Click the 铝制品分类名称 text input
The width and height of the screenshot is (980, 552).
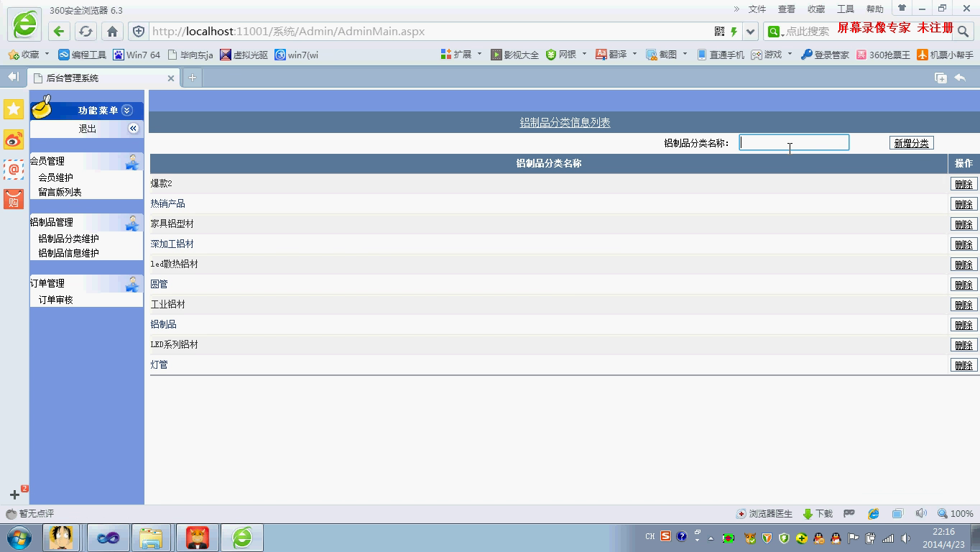[794, 142]
